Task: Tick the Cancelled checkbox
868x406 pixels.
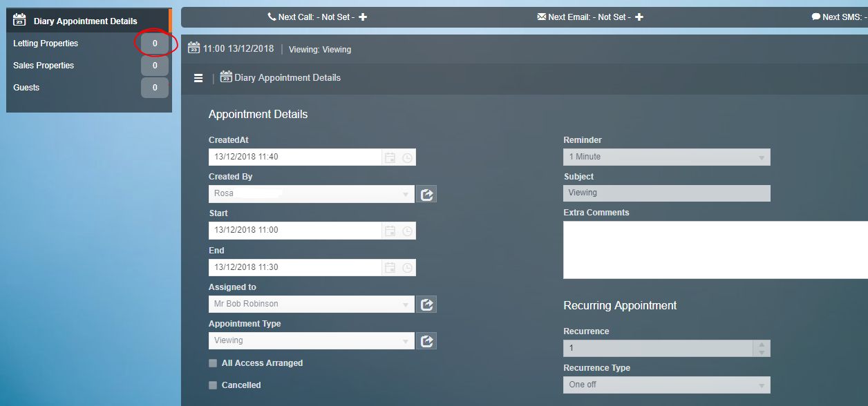Action: tap(213, 385)
